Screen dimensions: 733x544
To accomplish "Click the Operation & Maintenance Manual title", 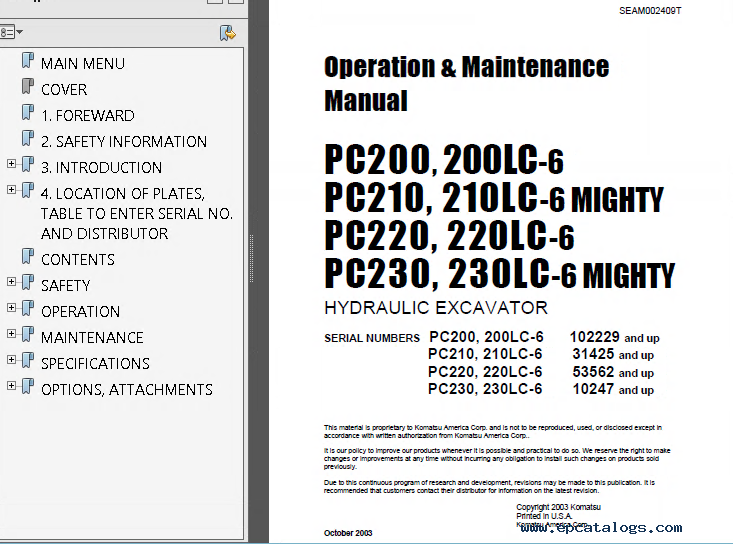I will [x=467, y=84].
